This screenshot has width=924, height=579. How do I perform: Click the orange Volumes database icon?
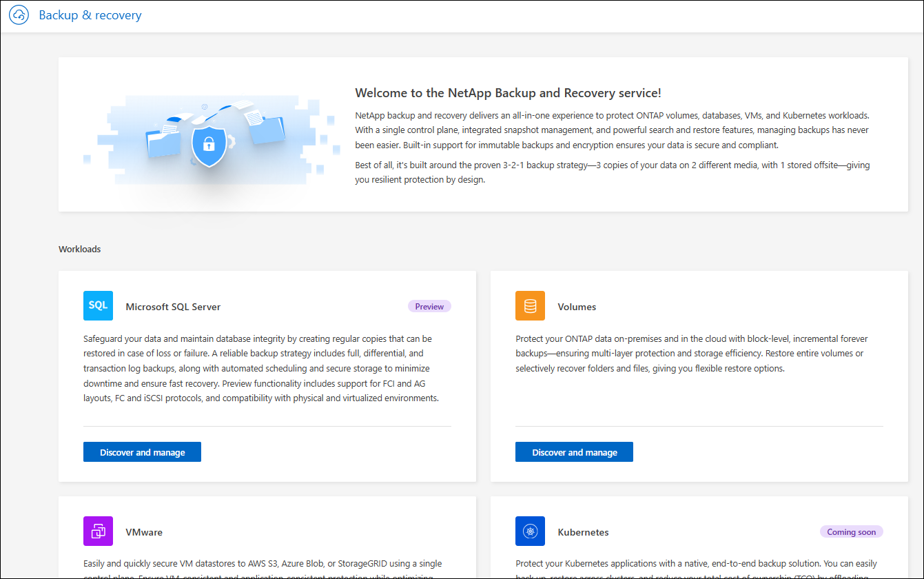point(530,305)
